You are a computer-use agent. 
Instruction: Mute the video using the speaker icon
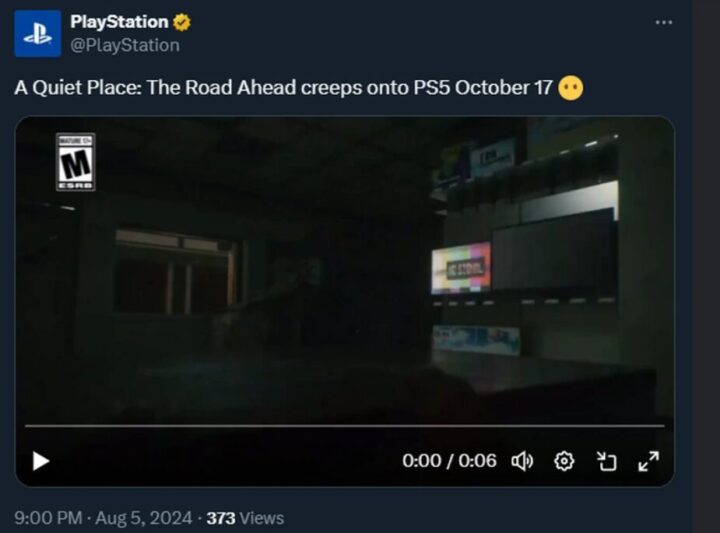[x=522, y=461]
